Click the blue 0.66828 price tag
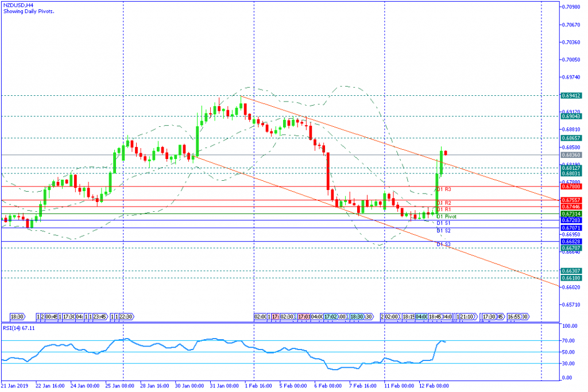588x392 pixels. click(570, 242)
